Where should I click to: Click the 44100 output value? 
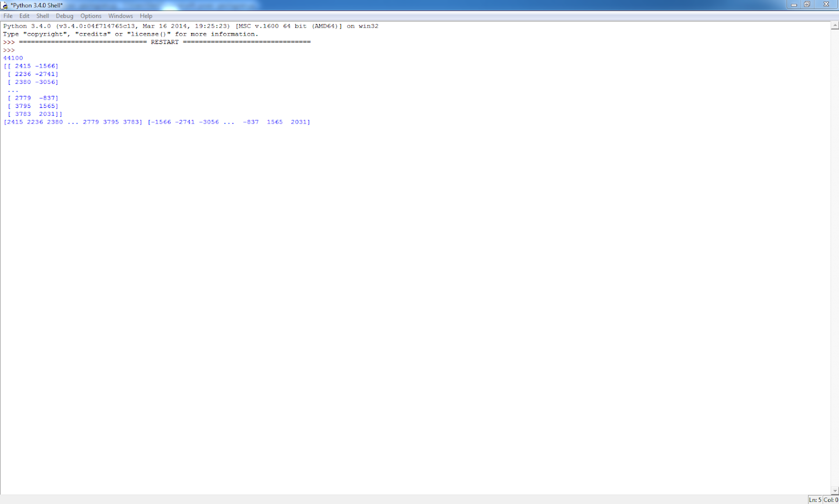coord(13,58)
